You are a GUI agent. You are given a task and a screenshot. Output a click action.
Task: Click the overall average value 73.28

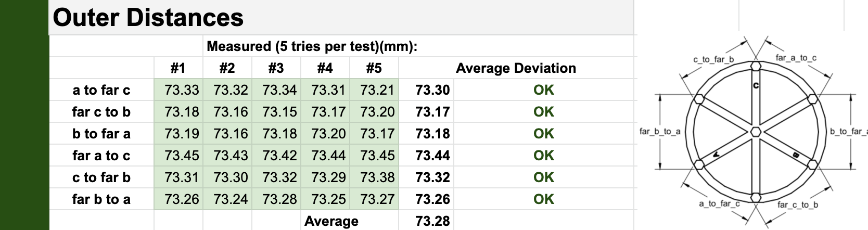coord(432,221)
